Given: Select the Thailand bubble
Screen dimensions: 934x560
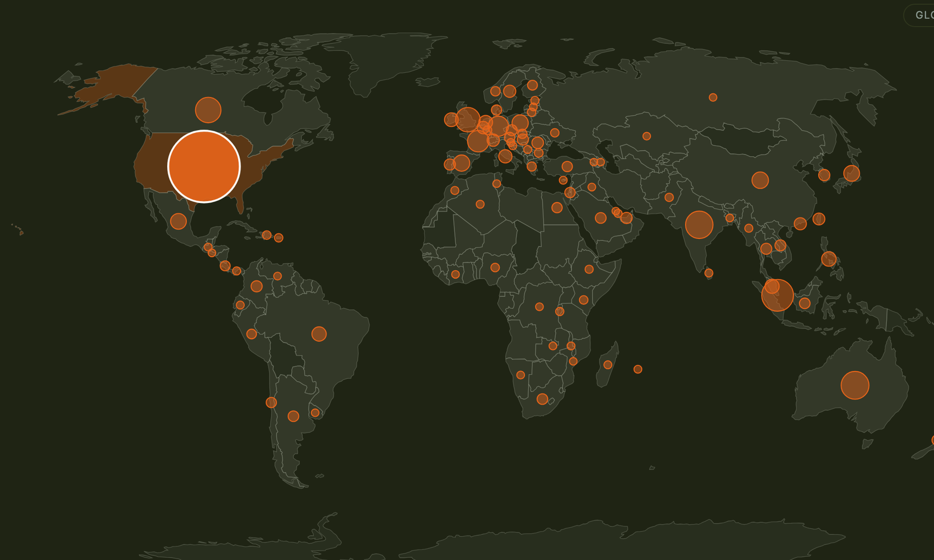Looking at the screenshot, I should coord(766,249).
